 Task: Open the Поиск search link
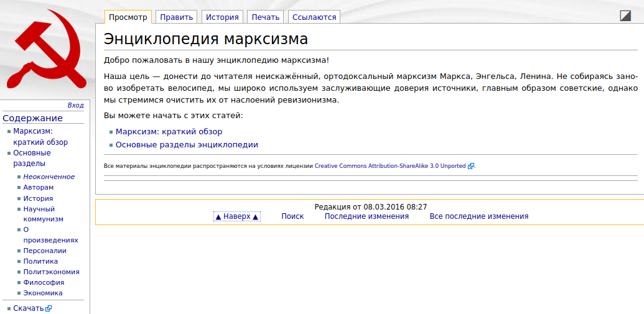point(292,216)
